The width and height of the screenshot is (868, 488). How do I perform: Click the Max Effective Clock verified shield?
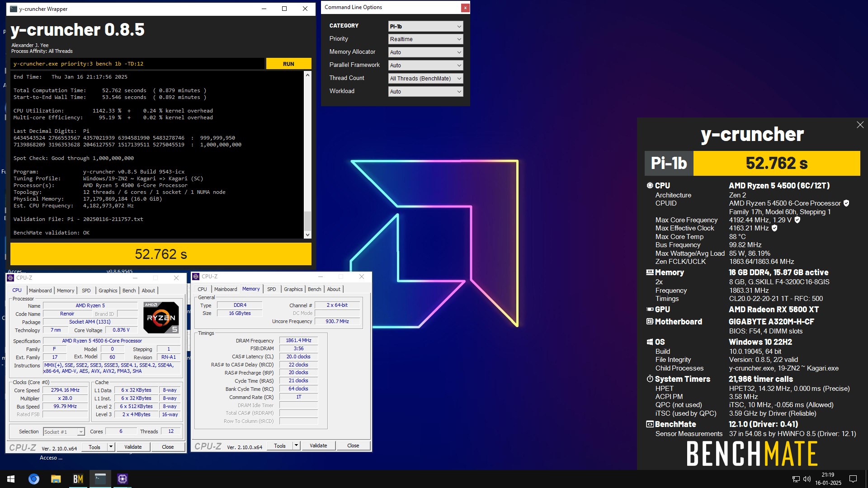tap(774, 228)
